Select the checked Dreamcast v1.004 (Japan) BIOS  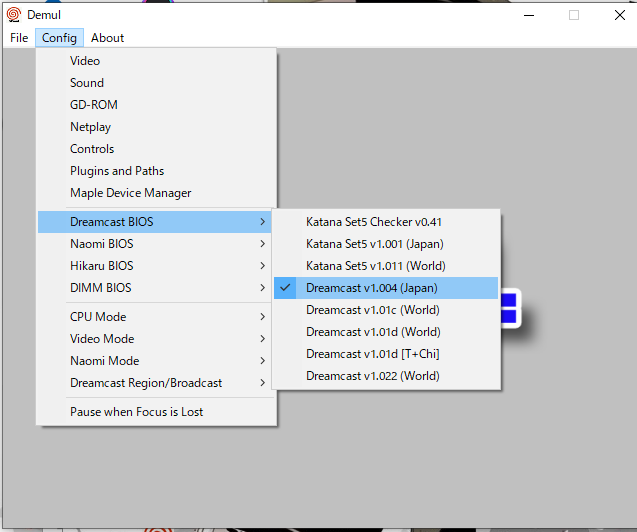tap(386, 288)
